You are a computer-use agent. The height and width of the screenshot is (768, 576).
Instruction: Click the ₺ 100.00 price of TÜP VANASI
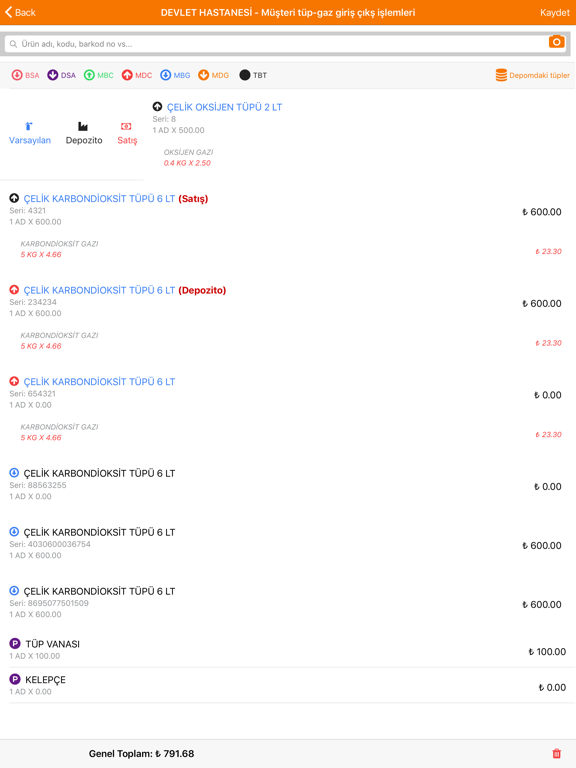coord(547,652)
